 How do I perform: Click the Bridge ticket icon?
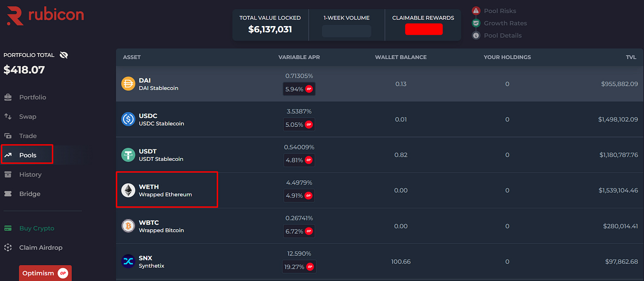click(8, 194)
